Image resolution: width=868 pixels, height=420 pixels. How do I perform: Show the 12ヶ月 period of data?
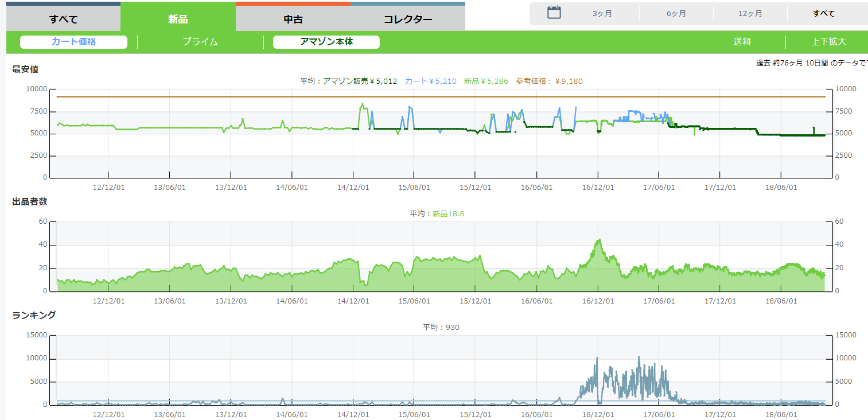coord(750,14)
